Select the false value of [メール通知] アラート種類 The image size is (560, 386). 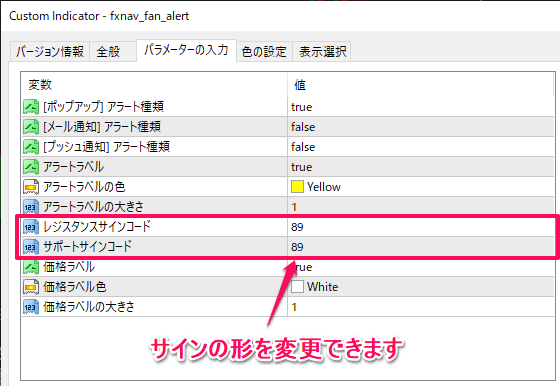pyautogui.click(x=303, y=127)
